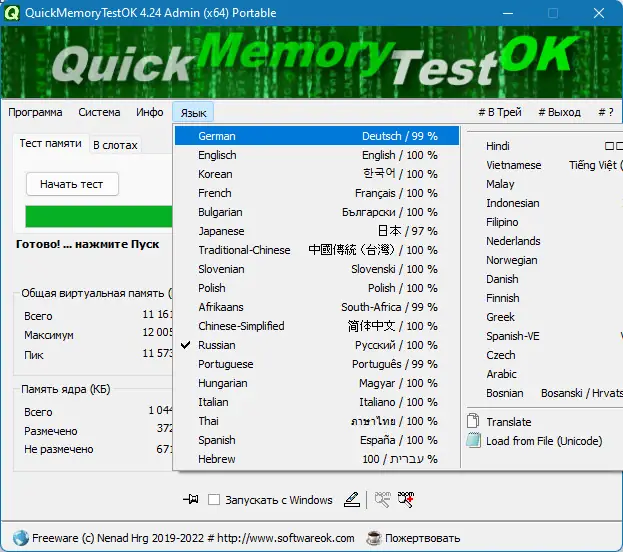Click the Пожертвовать donate link
The height and width of the screenshot is (552, 623).
point(422,538)
